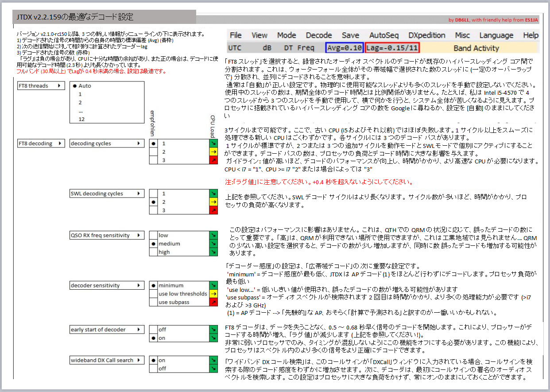550x392 pixels.
Task: Click the ES1JA contributor name
Action: [x=532, y=20]
